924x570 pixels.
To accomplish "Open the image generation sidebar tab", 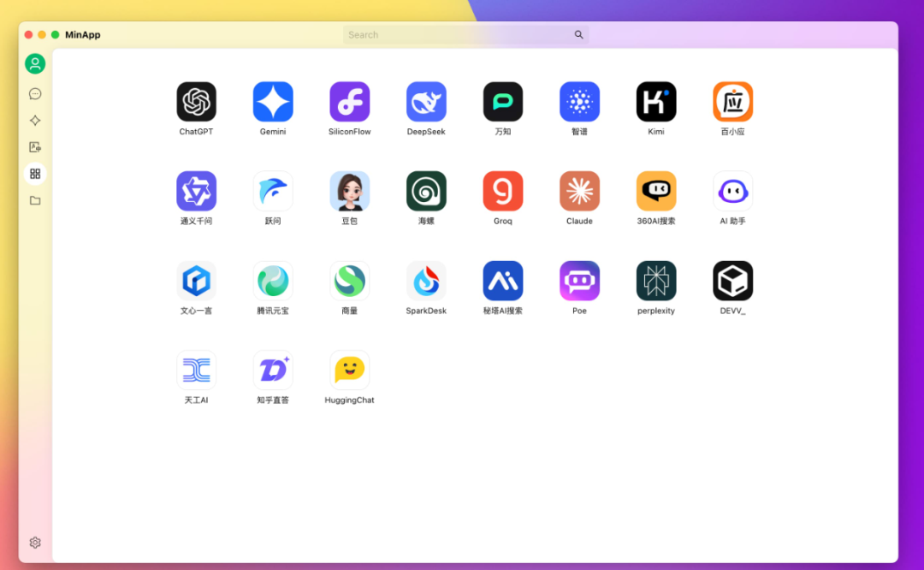I will (35, 147).
